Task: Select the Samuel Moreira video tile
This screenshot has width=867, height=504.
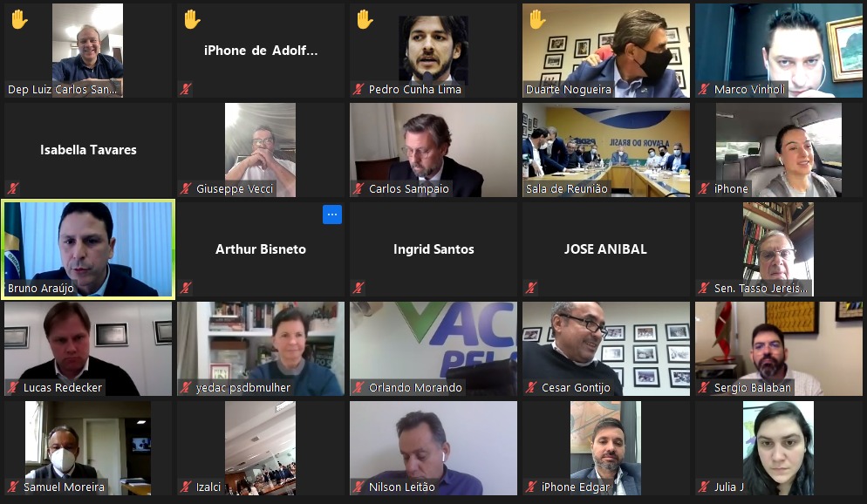Action: [88, 448]
